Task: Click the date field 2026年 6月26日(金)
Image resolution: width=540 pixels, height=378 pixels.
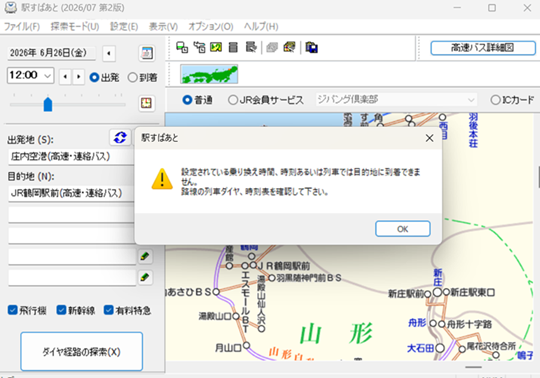Action: 51,53
